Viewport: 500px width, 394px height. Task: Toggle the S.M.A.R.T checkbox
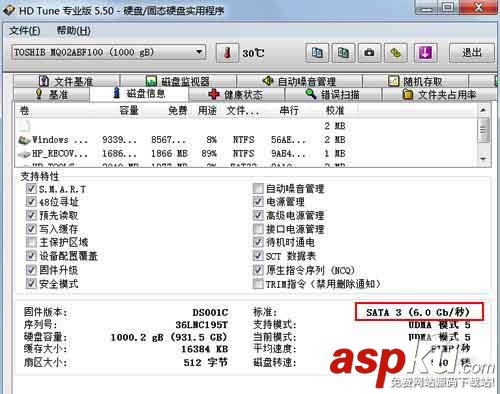click(31, 189)
